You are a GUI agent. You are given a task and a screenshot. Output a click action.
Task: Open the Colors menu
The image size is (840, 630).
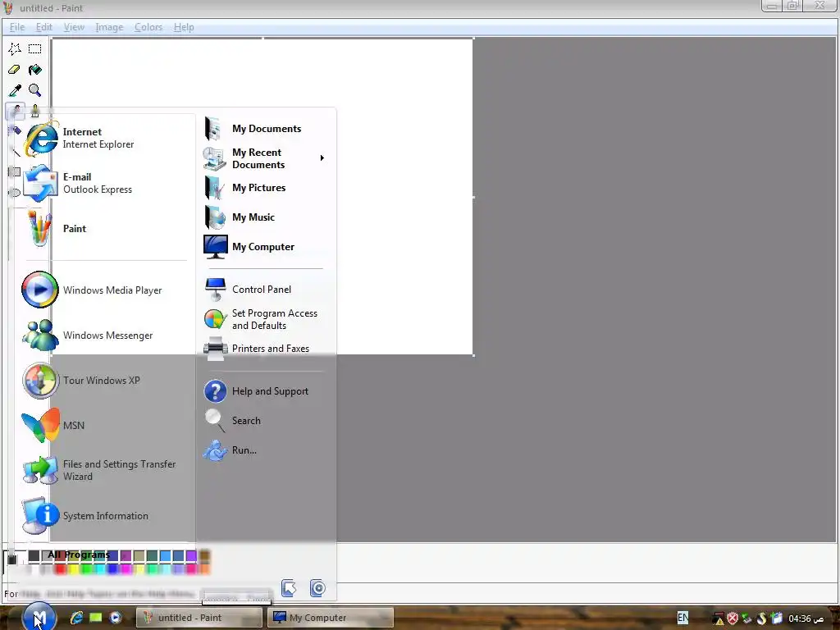(148, 27)
